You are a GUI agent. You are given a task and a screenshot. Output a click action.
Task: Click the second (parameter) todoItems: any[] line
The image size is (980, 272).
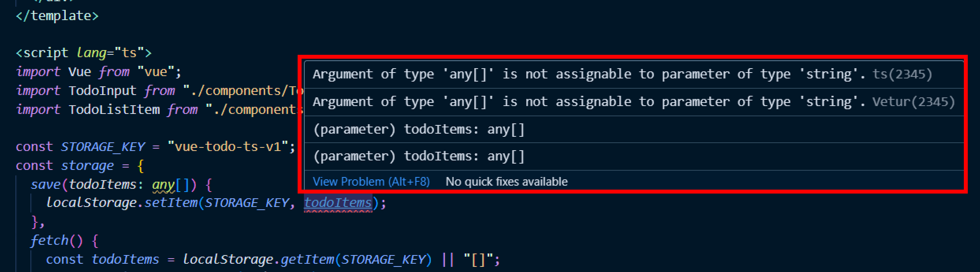pos(419,156)
